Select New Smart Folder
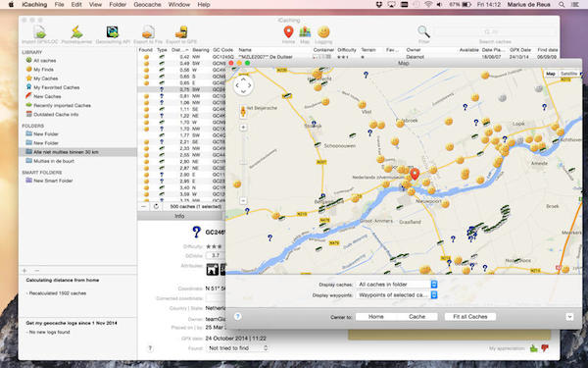Screen dimensions: 588x368 tap(53, 181)
